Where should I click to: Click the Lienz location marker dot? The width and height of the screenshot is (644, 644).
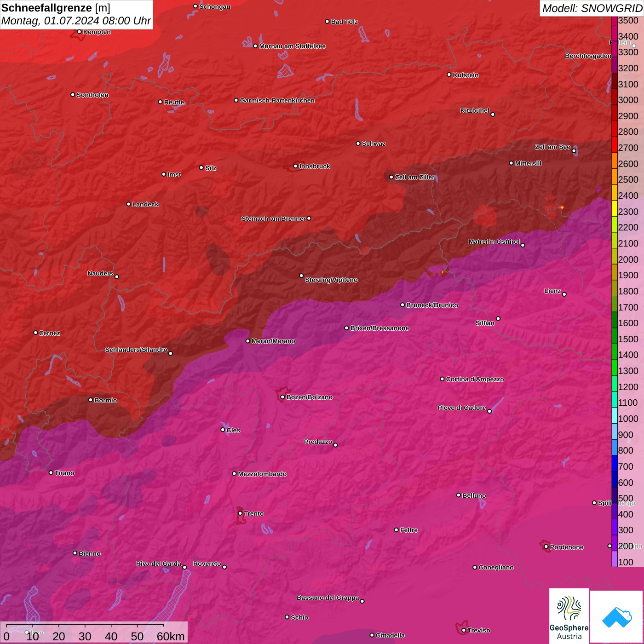coord(564,294)
